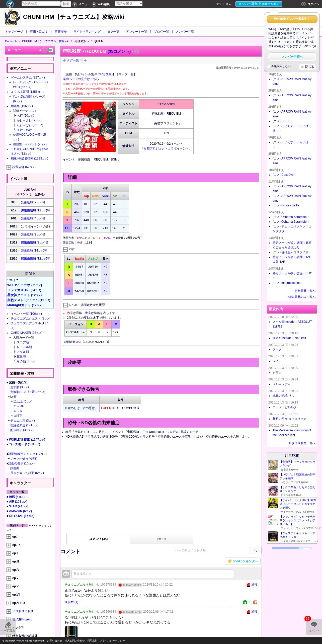Open 返信数 (1) replies link
322x644 pixels.
tap(71, 602)
